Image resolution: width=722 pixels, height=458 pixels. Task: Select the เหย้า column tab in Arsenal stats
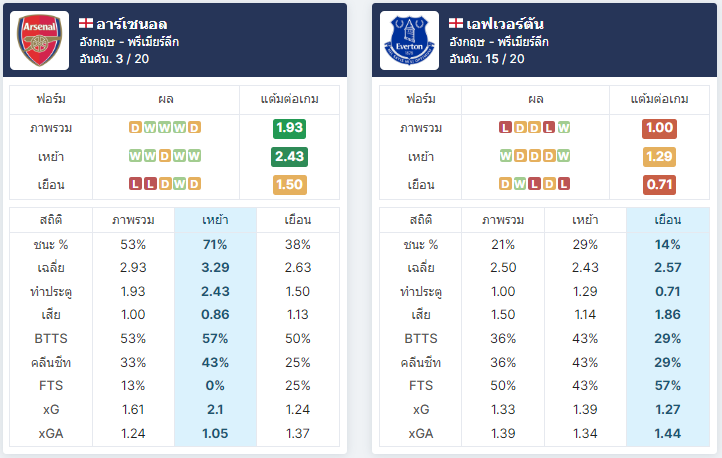click(215, 220)
